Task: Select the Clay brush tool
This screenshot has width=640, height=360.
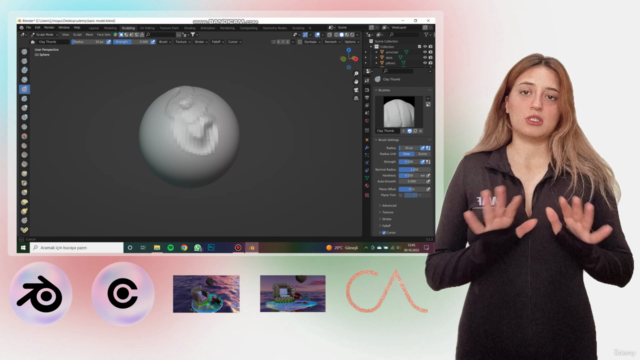Action: coord(24,71)
